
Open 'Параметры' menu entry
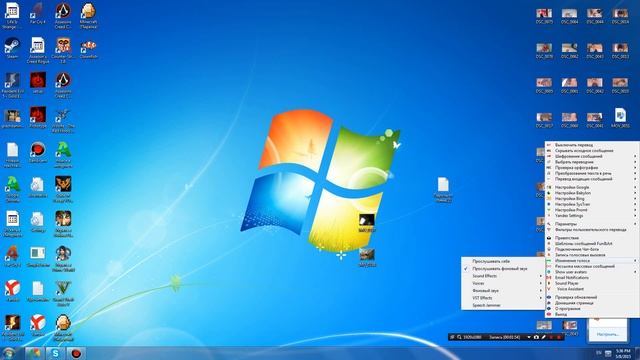click(592, 224)
